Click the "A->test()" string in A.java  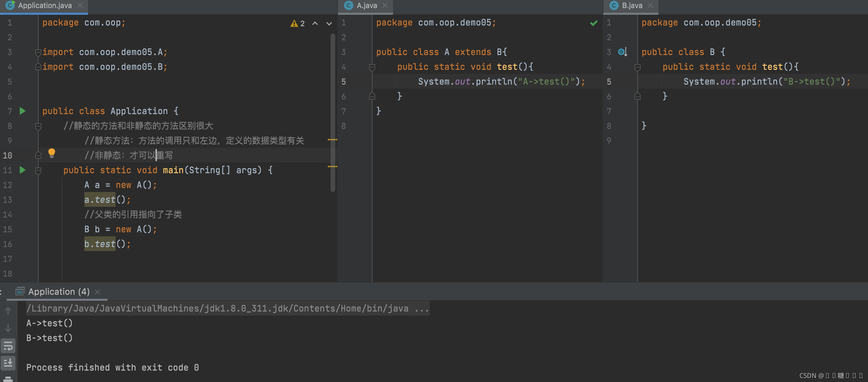(546, 82)
